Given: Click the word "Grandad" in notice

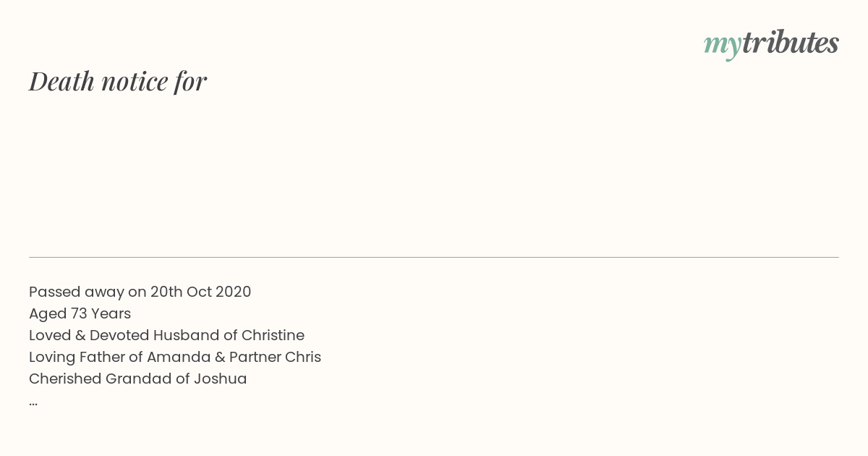Looking at the screenshot, I should (138, 379).
